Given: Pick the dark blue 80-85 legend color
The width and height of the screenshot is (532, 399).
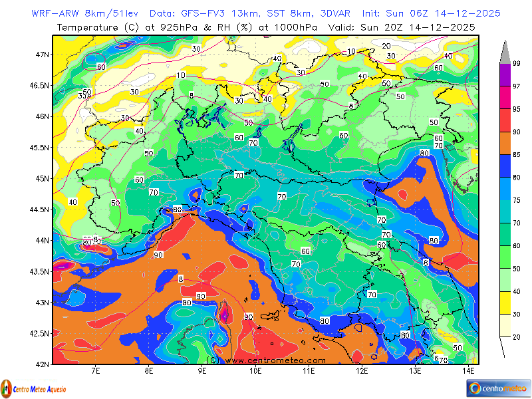Looking at the screenshot, I should coord(505,166).
